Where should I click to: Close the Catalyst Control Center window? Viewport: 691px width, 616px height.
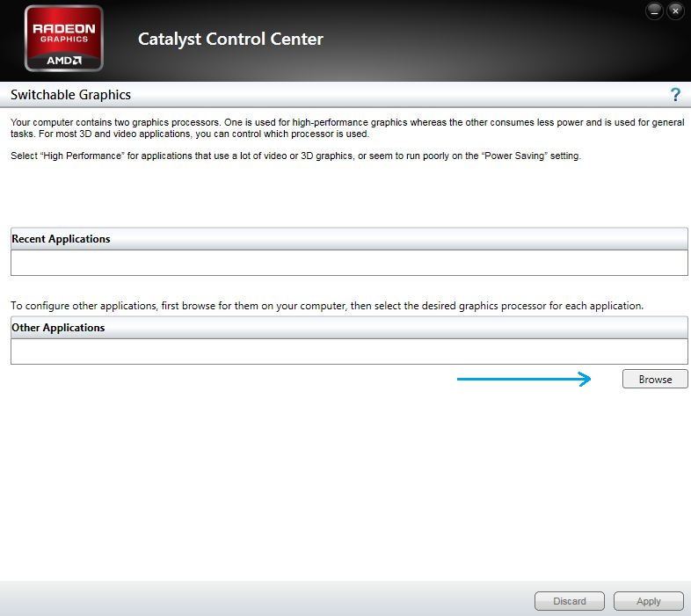[x=675, y=11]
